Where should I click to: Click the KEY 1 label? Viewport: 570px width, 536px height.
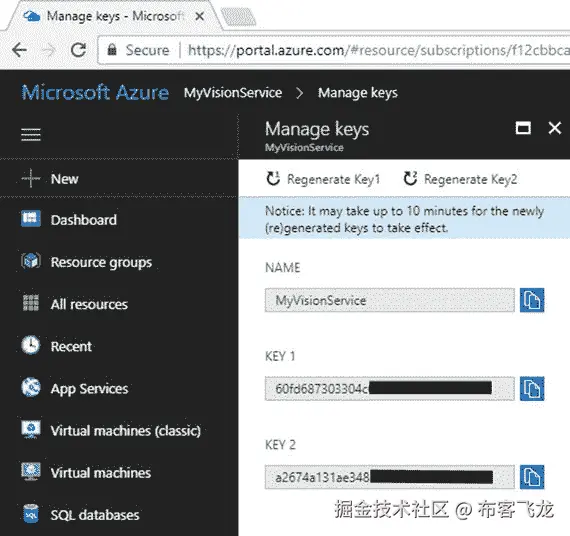(x=280, y=356)
